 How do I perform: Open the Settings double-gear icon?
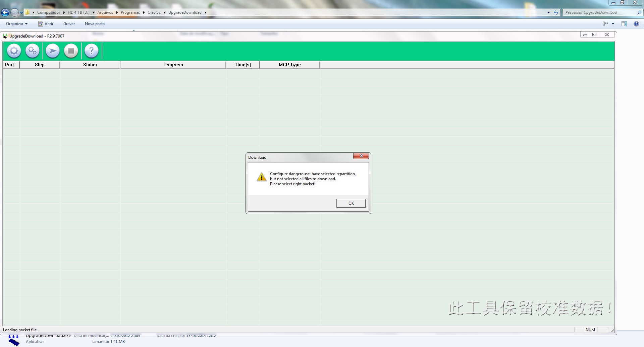click(33, 51)
